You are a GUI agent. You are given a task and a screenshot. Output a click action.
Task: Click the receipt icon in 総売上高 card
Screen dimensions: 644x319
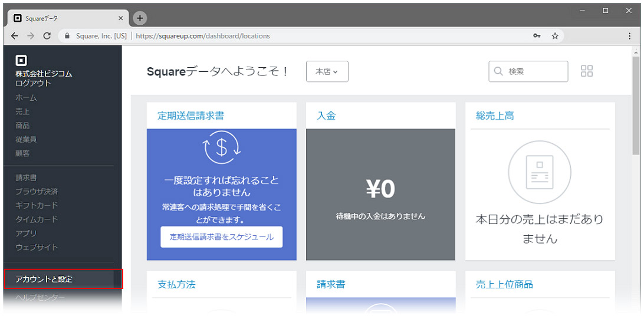coord(540,172)
